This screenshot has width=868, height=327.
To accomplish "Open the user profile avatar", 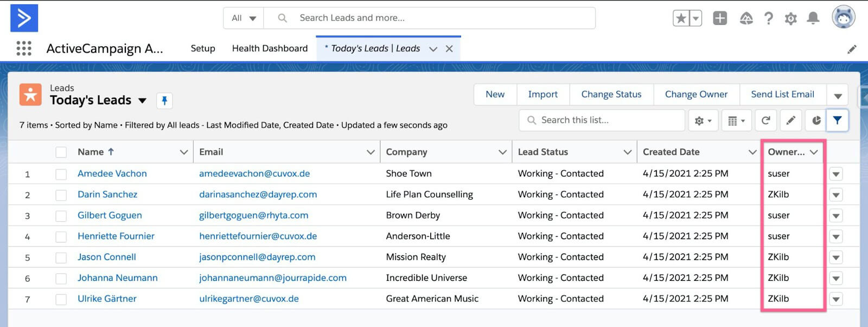I will (x=844, y=17).
